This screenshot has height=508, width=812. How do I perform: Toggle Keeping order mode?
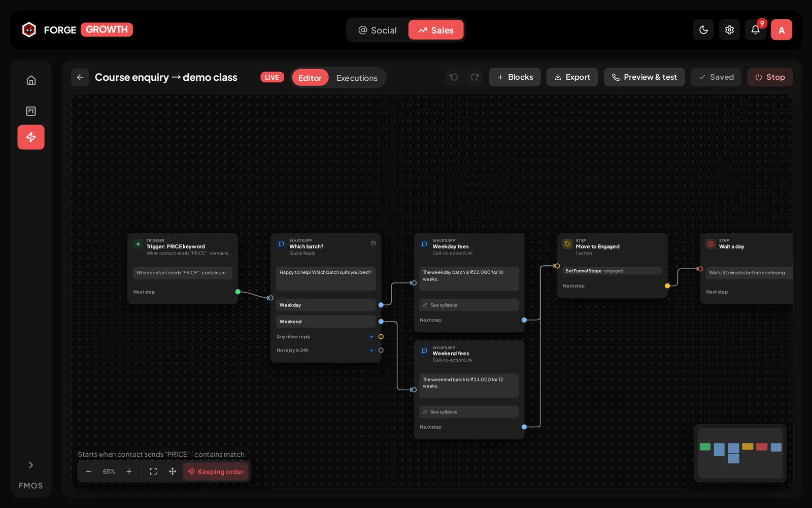(216, 471)
